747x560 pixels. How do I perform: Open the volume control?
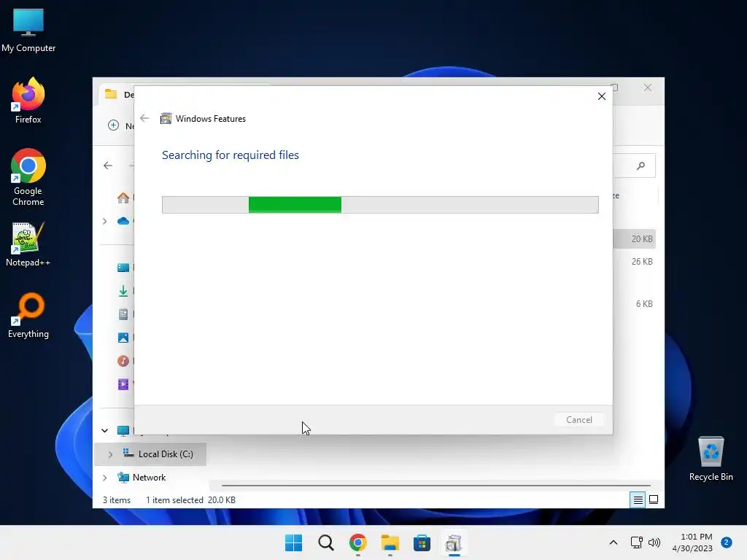tap(654, 542)
